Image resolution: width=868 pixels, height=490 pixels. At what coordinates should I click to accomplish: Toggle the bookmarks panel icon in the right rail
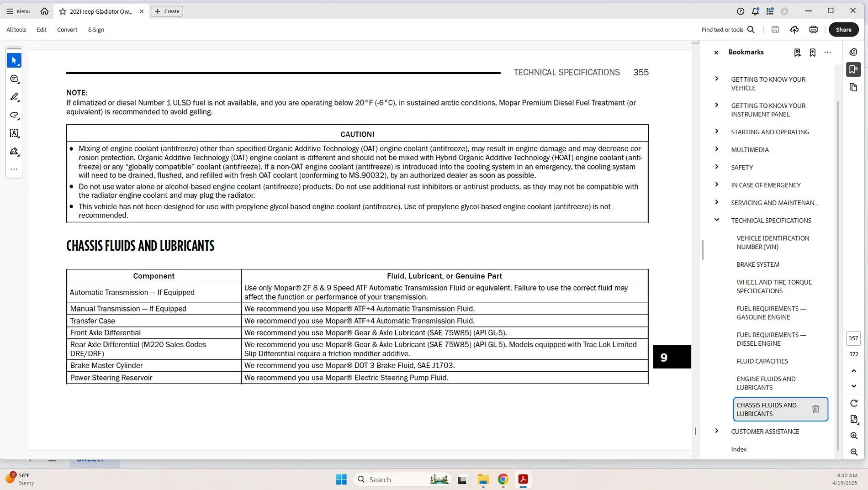click(853, 69)
